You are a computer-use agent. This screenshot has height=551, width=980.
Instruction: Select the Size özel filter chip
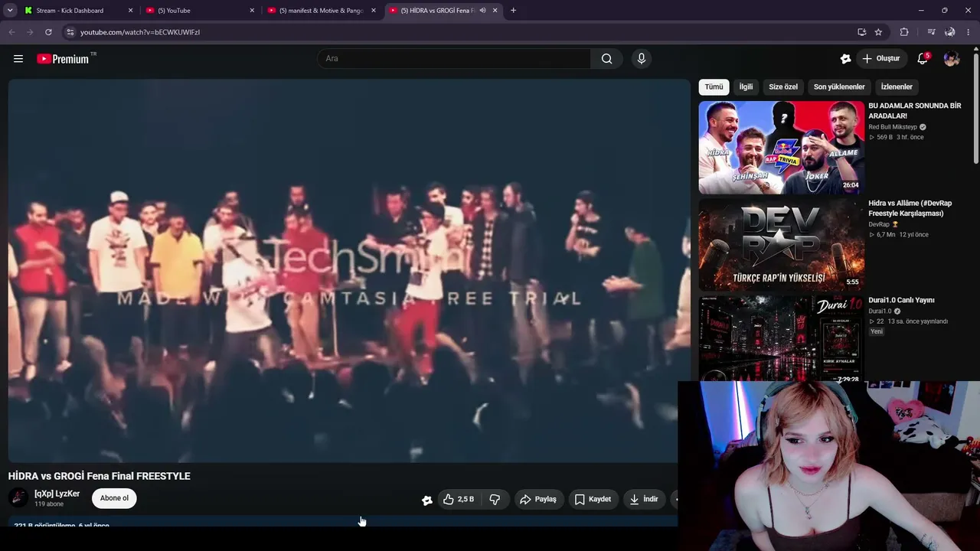click(x=783, y=87)
